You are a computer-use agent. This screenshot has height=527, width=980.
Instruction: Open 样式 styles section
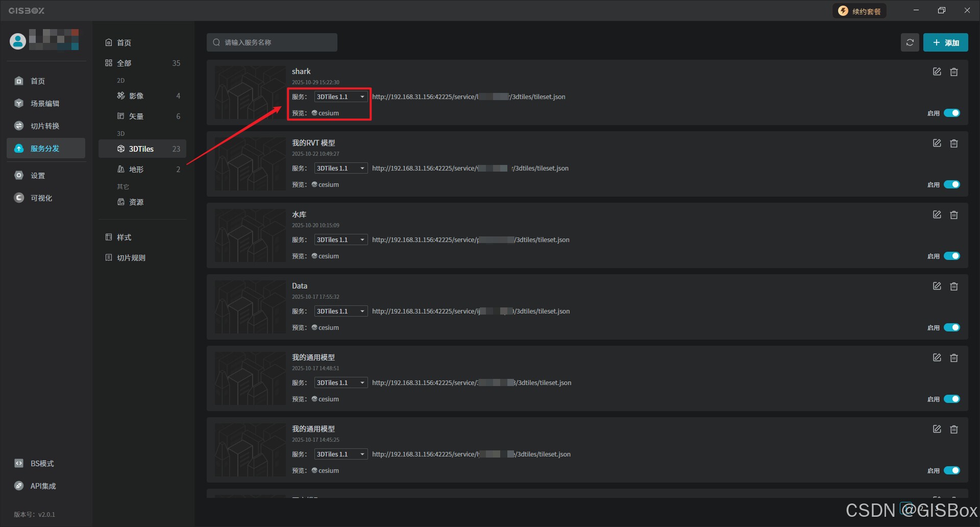[142, 237]
